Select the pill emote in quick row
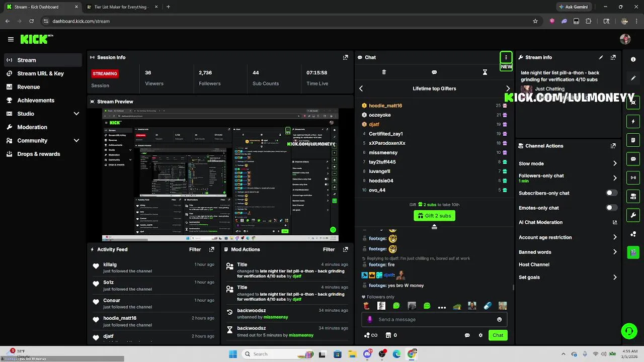This screenshot has height=362, width=644. point(488,306)
